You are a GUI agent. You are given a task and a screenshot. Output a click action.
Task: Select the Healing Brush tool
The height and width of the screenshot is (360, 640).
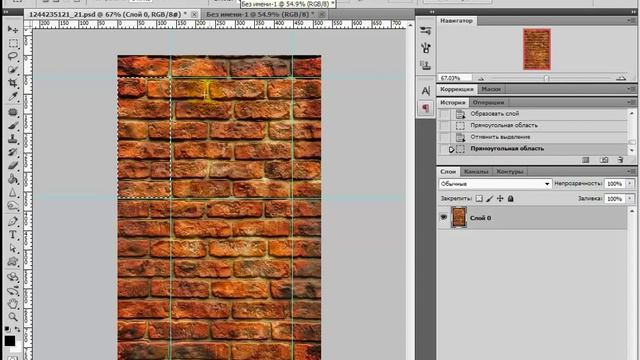coord(13,112)
